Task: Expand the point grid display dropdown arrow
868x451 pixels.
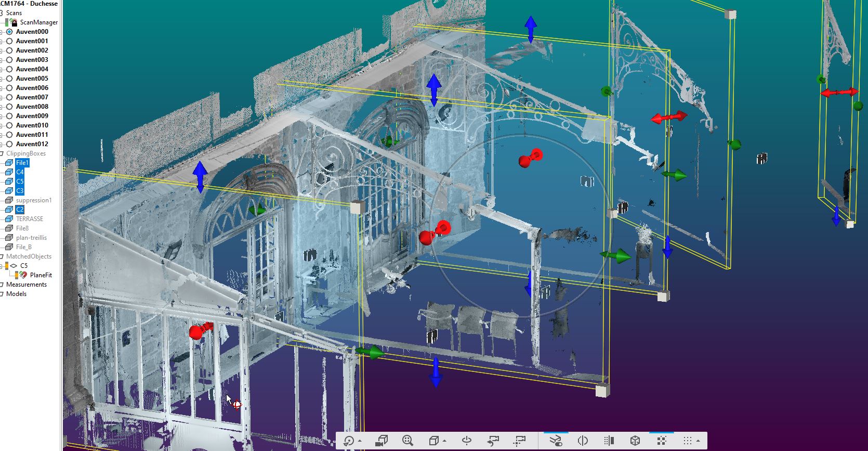Action: (x=698, y=442)
